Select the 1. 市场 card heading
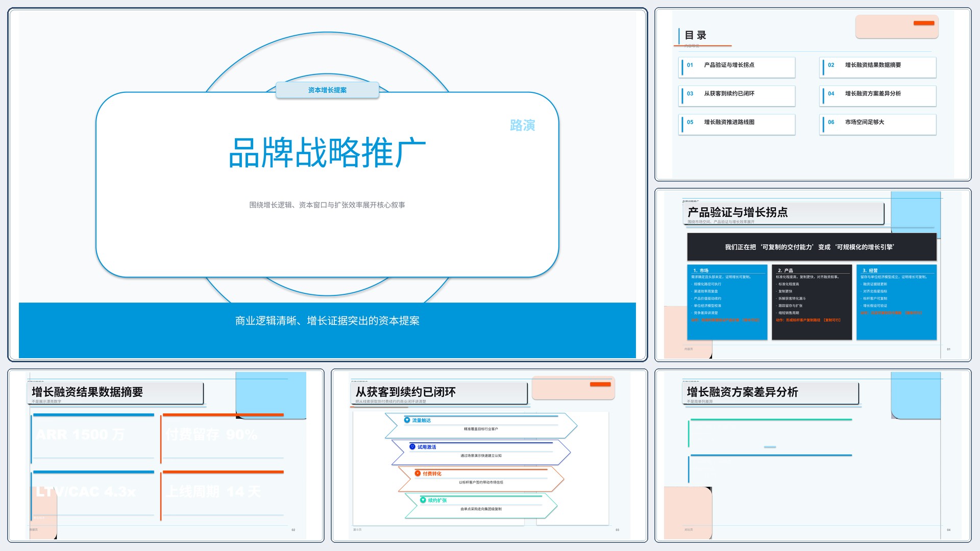The image size is (980, 551). pyautogui.click(x=701, y=270)
